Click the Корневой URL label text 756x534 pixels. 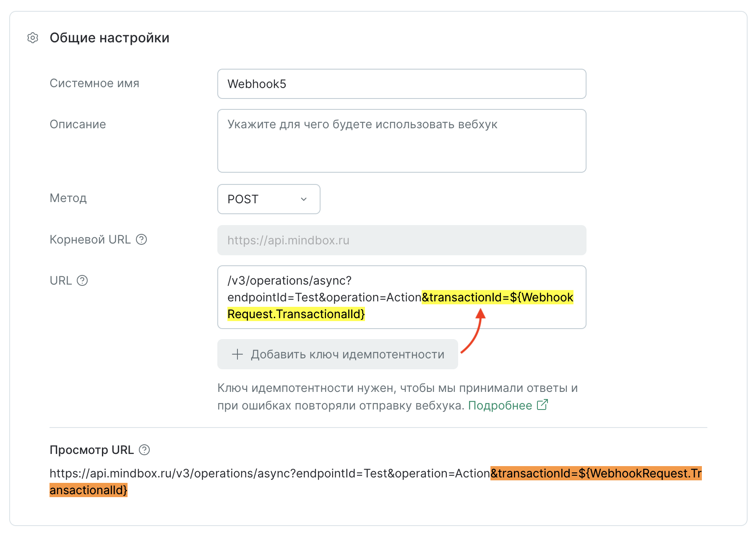(x=90, y=239)
